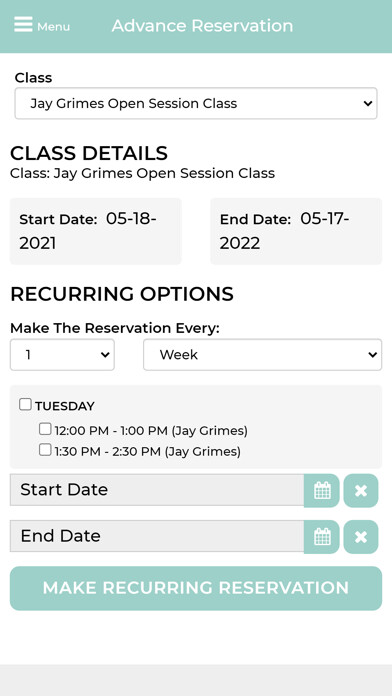Image resolution: width=392 pixels, height=696 pixels.
Task: Click the TUESDAY label text
Action: click(x=65, y=406)
